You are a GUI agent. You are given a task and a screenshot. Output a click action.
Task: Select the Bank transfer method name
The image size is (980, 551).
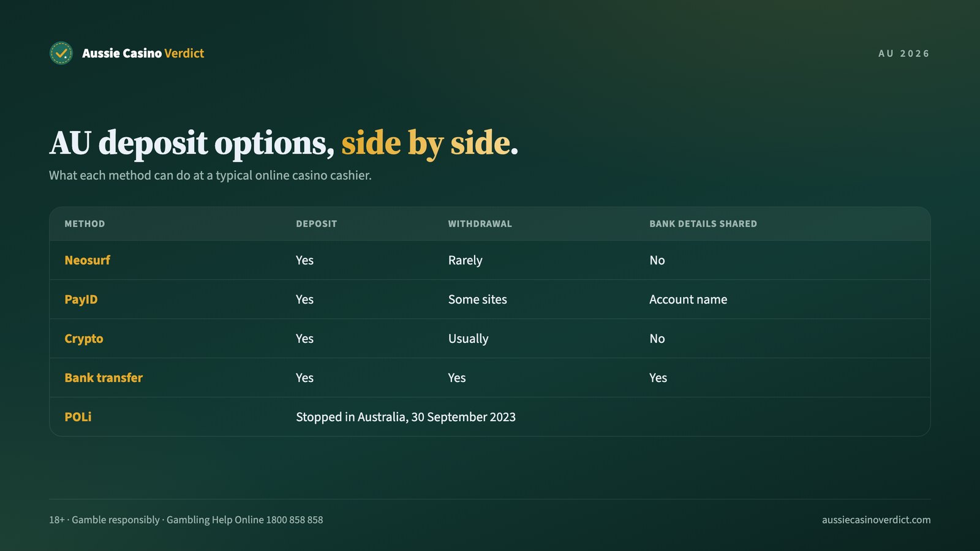coord(104,378)
